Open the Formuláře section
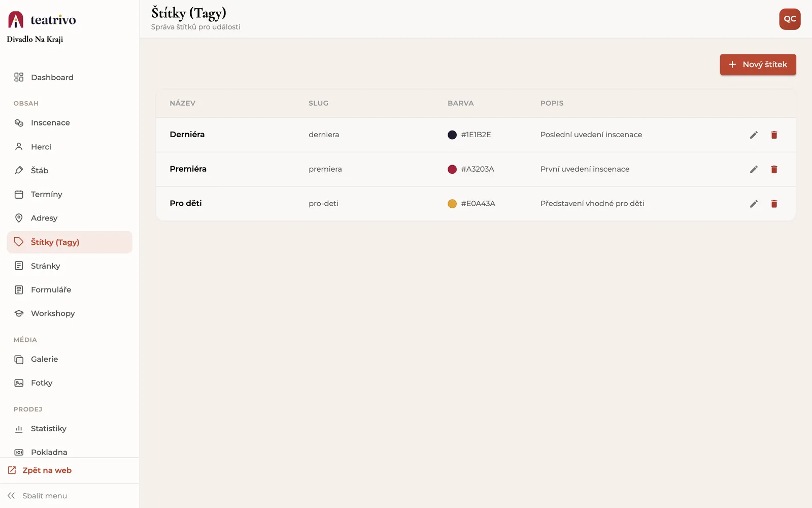The width and height of the screenshot is (812, 508). (70, 290)
